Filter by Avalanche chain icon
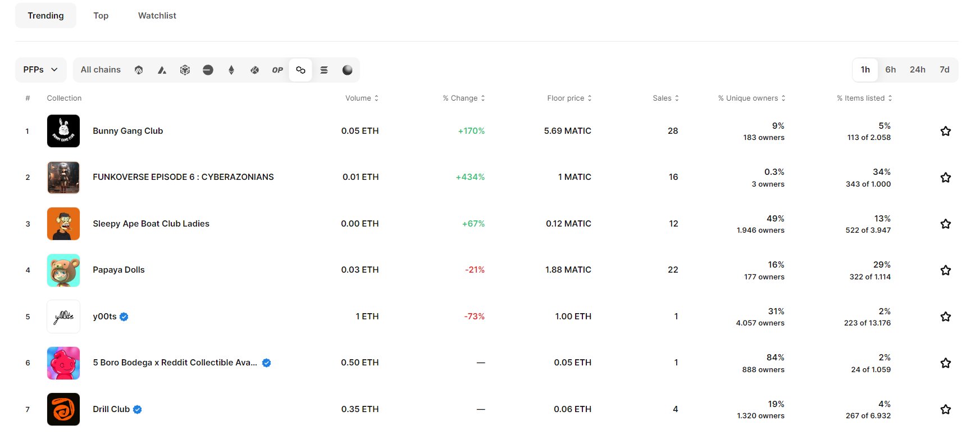This screenshot has width=980, height=434. click(x=162, y=70)
